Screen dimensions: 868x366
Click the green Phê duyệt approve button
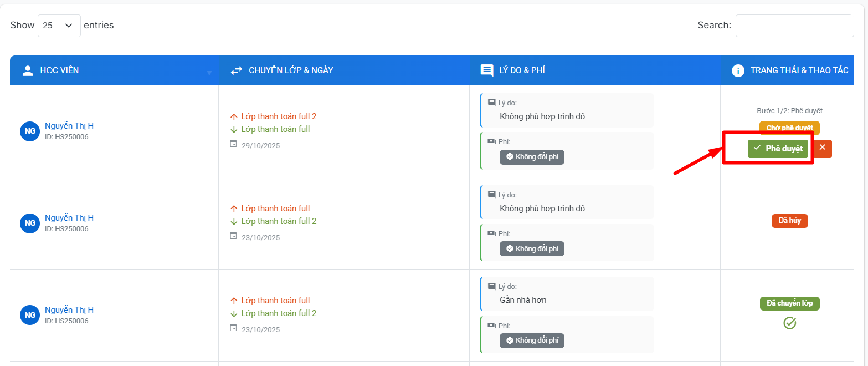(778, 149)
